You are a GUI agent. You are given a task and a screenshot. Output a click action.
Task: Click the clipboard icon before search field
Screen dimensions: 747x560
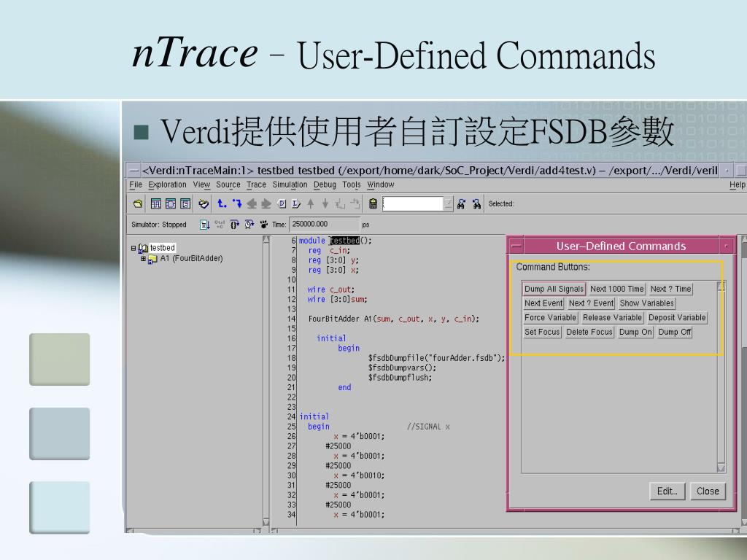click(x=373, y=204)
